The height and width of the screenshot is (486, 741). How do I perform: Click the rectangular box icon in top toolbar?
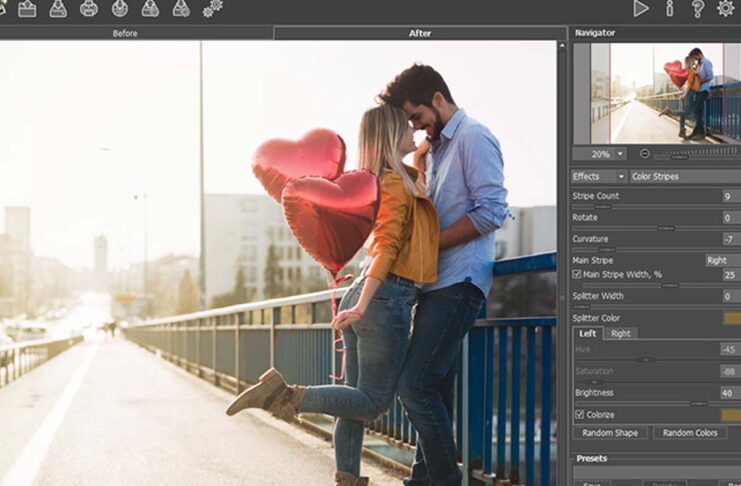(x=27, y=9)
